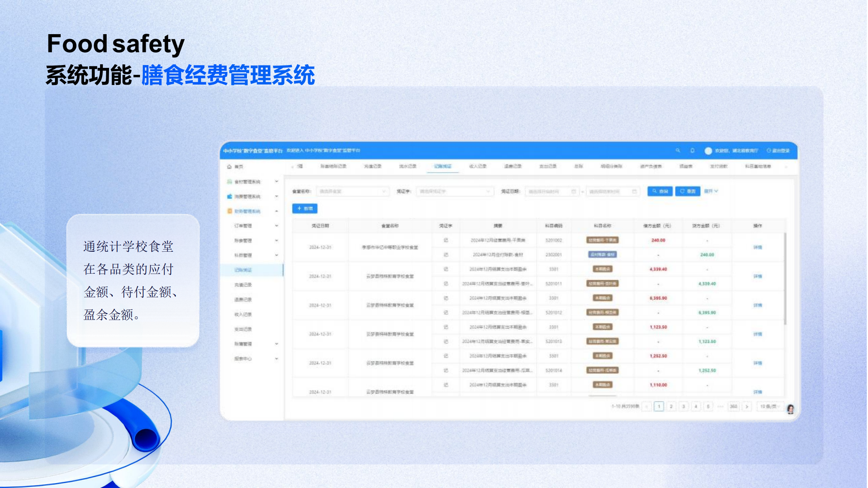Screen dimensions: 868x488
Task: Open the notification bell icon
Action: (692, 150)
